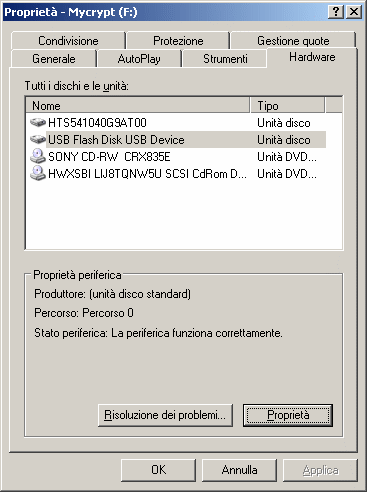Switch to the Strumenti tab

(x=225, y=59)
